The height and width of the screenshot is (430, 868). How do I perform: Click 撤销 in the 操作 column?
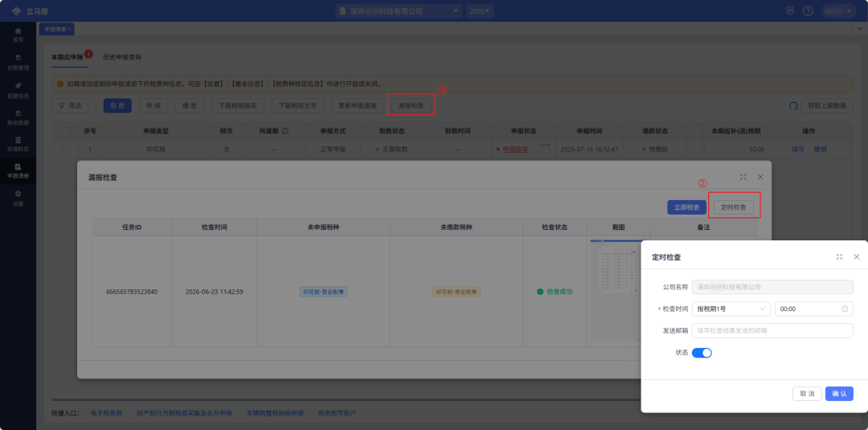pyautogui.click(x=820, y=149)
